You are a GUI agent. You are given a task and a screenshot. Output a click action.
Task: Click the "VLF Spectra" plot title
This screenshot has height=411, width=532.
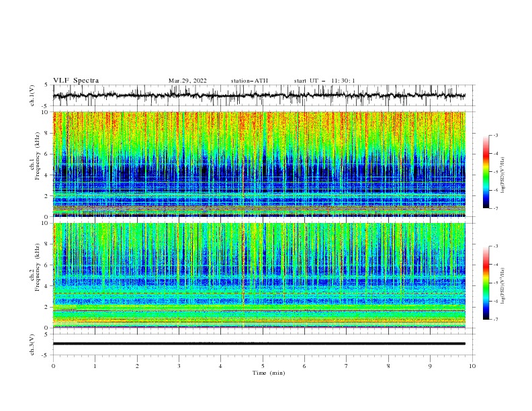click(x=76, y=81)
